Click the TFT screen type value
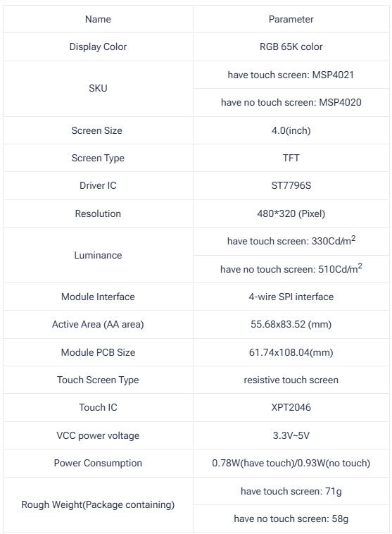The image size is (392, 534). (291, 158)
